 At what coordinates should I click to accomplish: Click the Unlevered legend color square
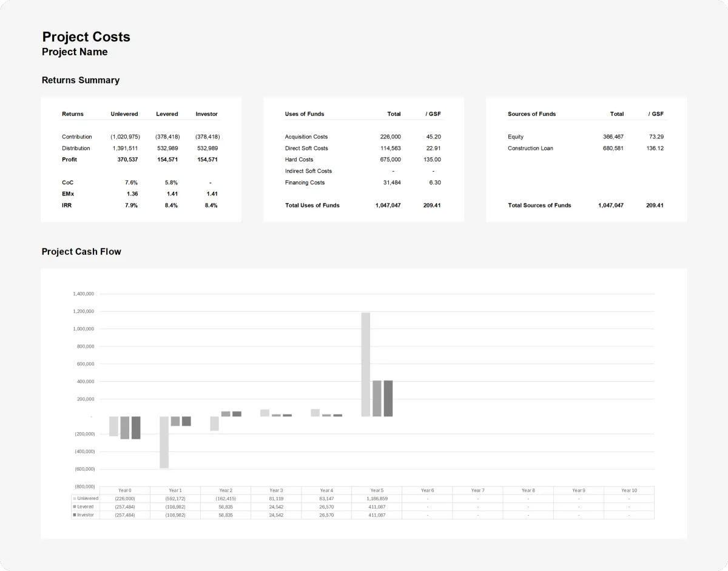(75, 498)
